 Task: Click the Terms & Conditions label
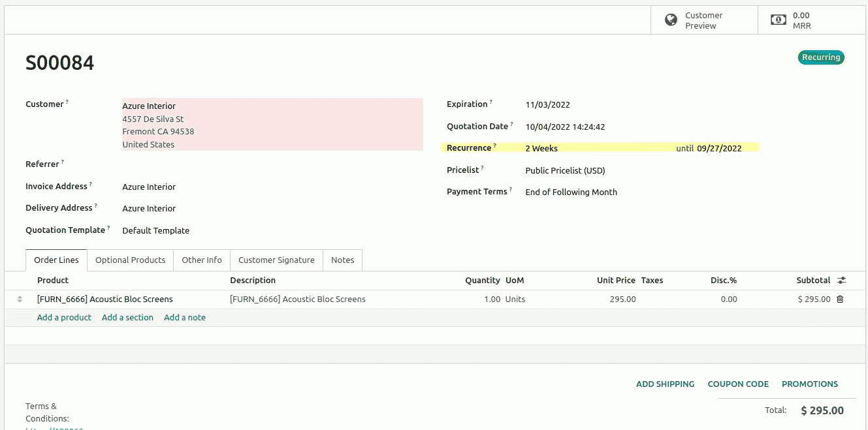click(47, 412)
